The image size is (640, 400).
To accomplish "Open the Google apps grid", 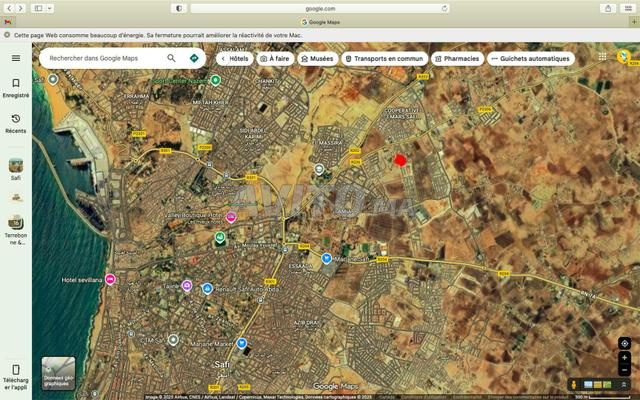I will tap(602, 57).
